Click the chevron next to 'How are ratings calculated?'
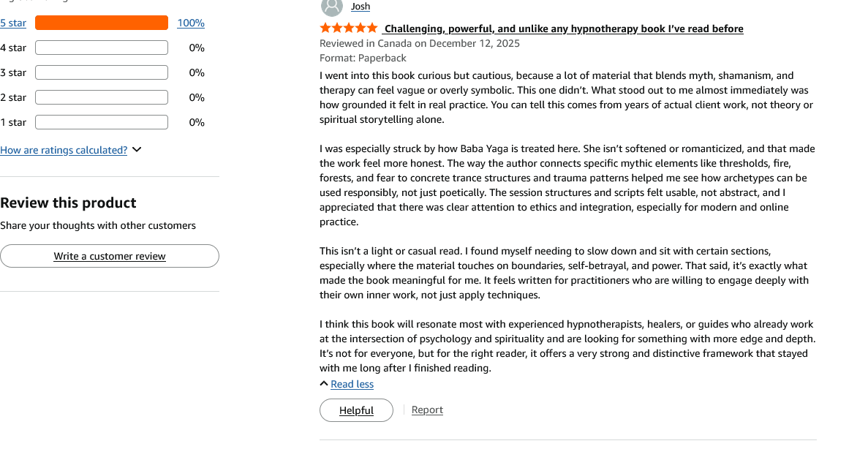Screen dimensions: 868x449 coord(137,150)
